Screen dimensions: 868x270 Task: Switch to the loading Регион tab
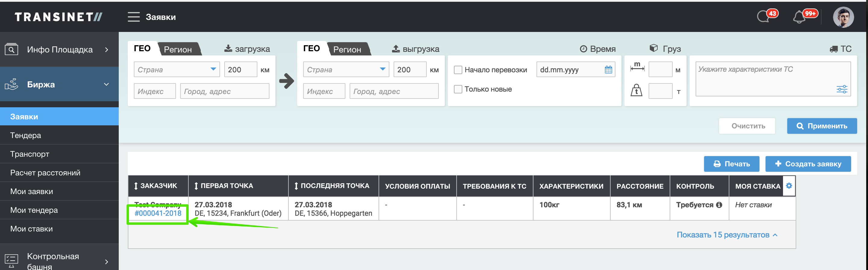pyautogui.click(x=178, y=49)
